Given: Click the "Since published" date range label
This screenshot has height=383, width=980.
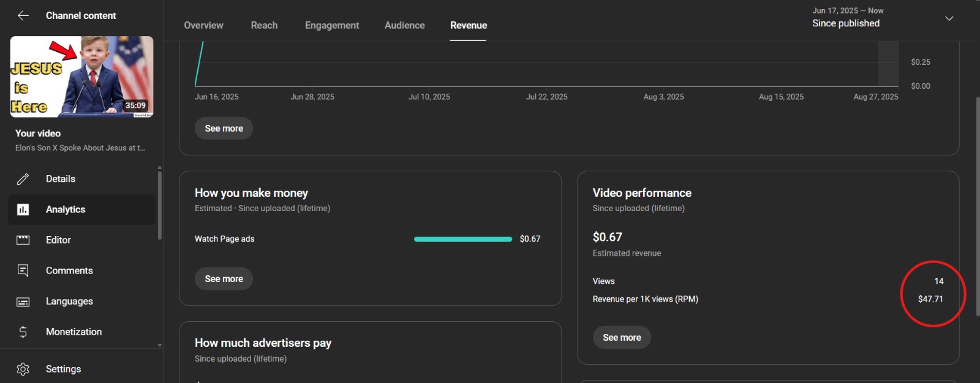Looking at the screenshot, I should point(846,23).
